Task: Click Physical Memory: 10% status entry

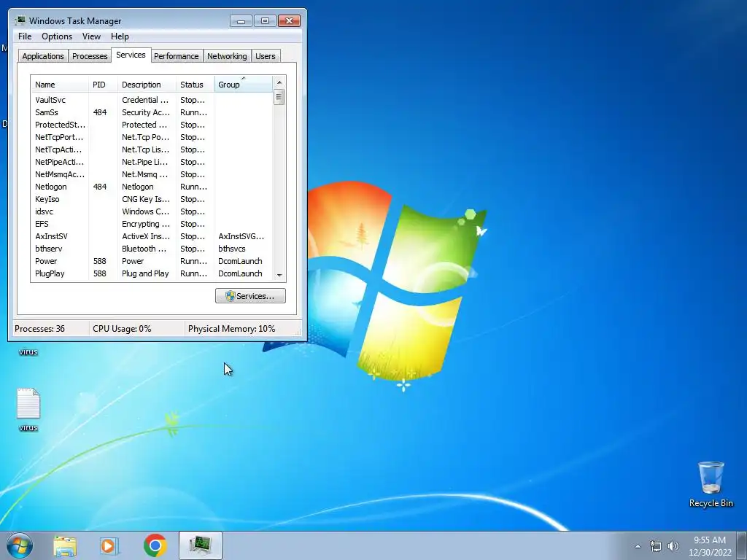Action: [x=231, y=329]
